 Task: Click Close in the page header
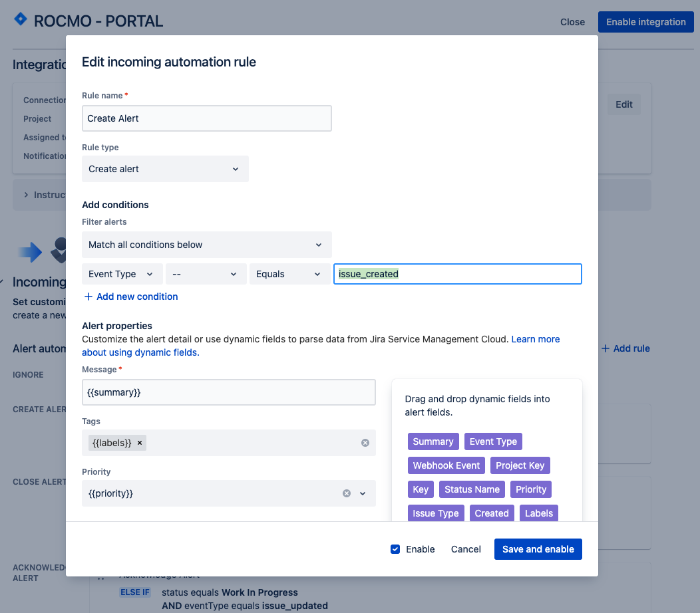point(572,22)
